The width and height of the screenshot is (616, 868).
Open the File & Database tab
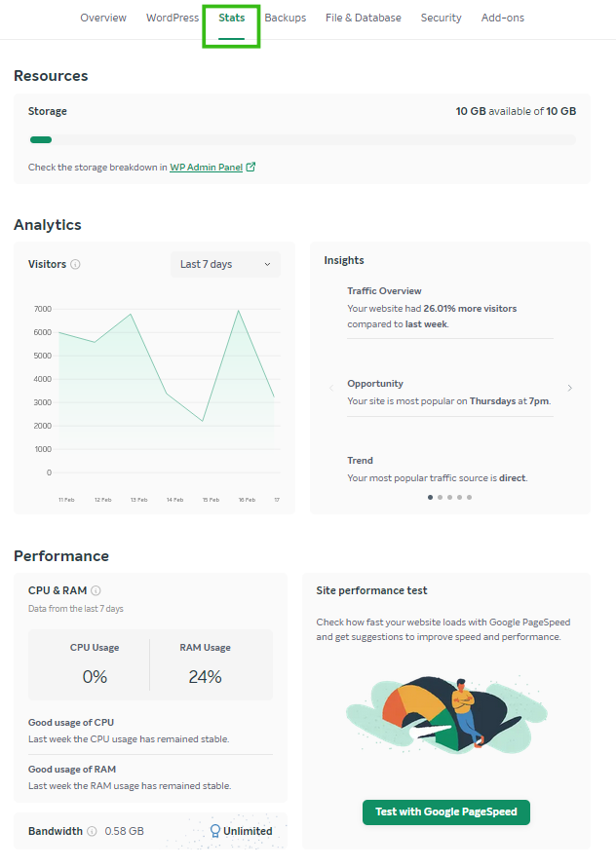click(x=364, y=18)
